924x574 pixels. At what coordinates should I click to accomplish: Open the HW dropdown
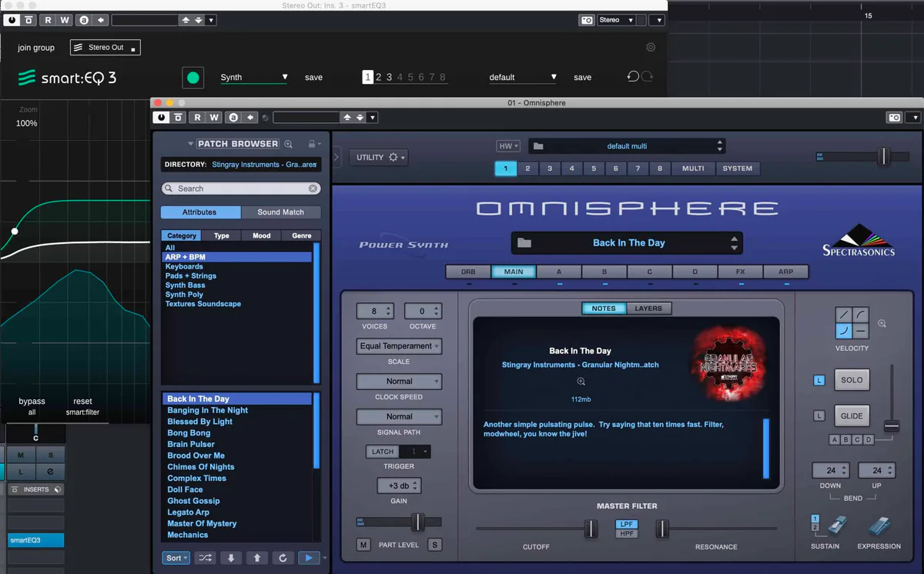click(x=508, y=146)
